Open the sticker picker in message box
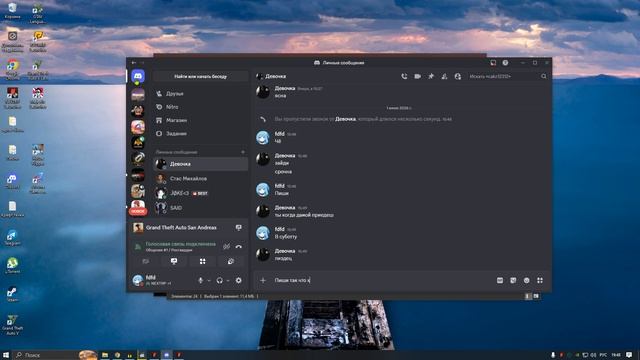The image size is (640, 360). 513,280
